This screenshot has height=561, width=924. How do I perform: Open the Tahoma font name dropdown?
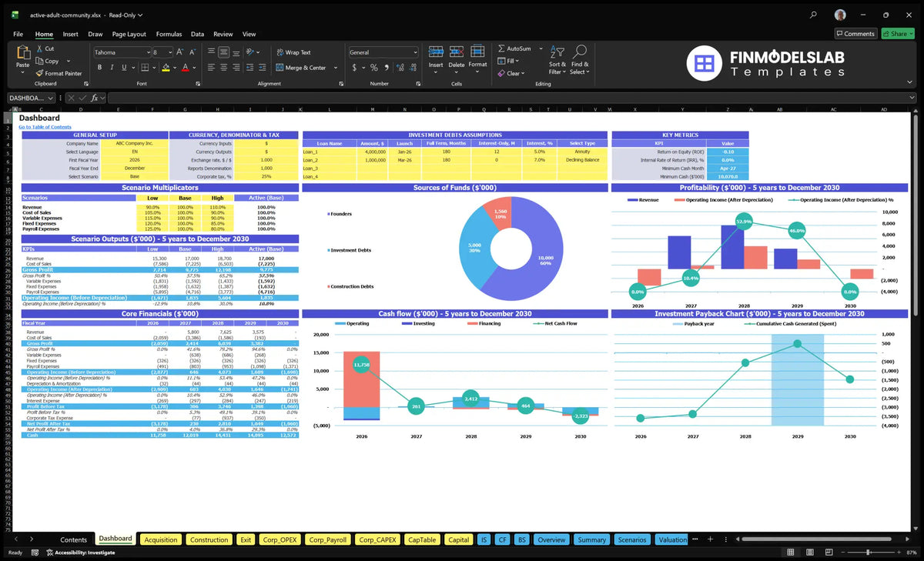147,52
